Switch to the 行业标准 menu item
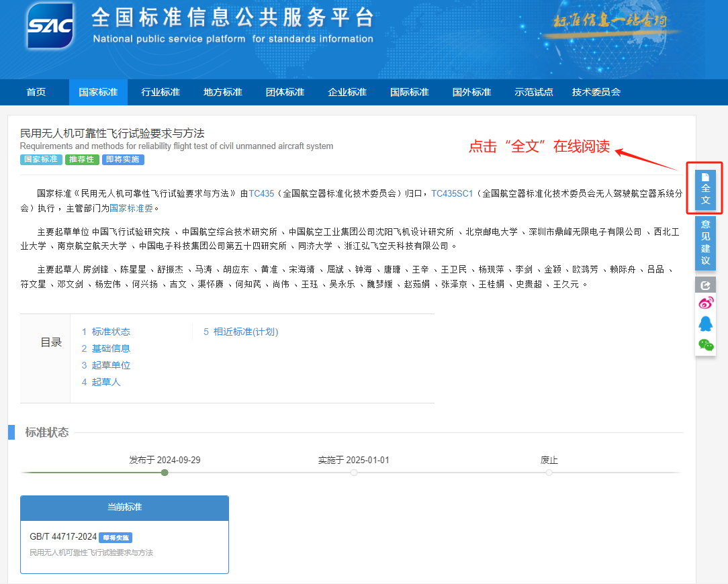 coord(161,92)
